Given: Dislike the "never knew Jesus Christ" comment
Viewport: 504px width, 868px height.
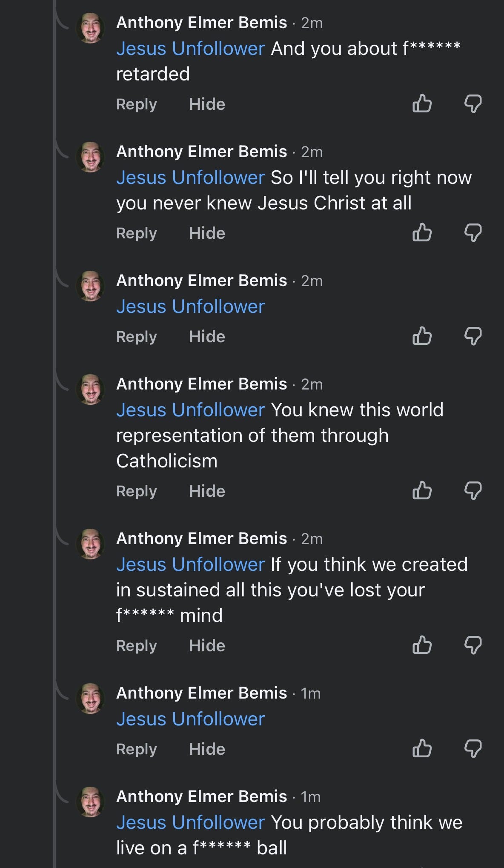Looking at the screenshot, I should point(472,232).
